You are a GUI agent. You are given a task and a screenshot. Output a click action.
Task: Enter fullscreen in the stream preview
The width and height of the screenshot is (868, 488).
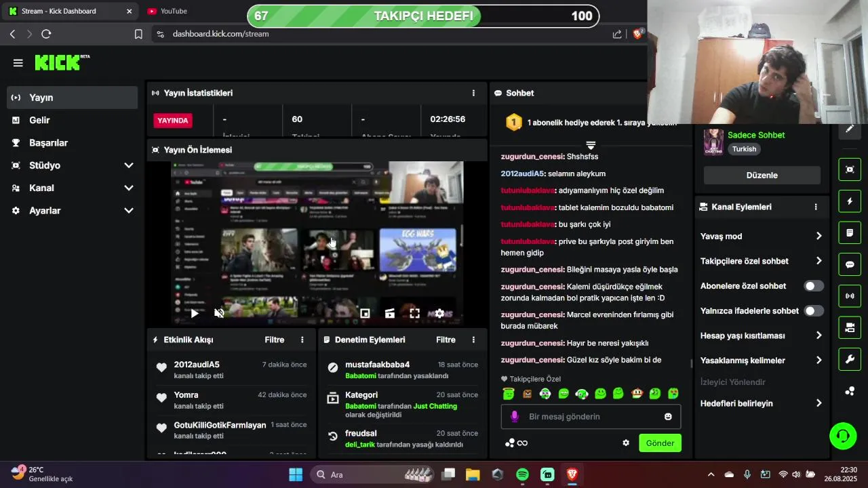[x=414, y=313]
